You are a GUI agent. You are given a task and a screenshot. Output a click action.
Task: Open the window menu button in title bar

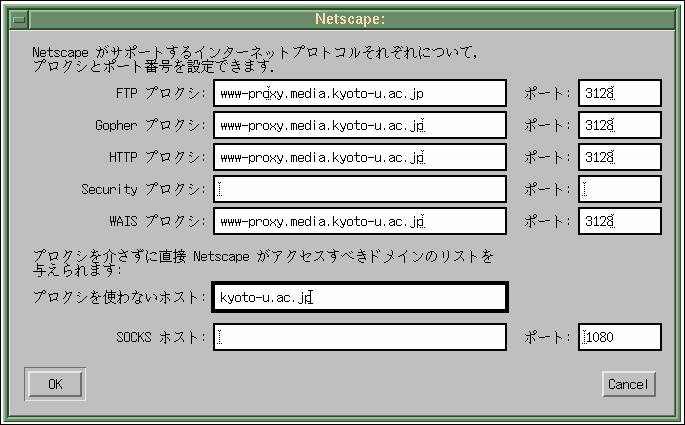coord(19,20)
